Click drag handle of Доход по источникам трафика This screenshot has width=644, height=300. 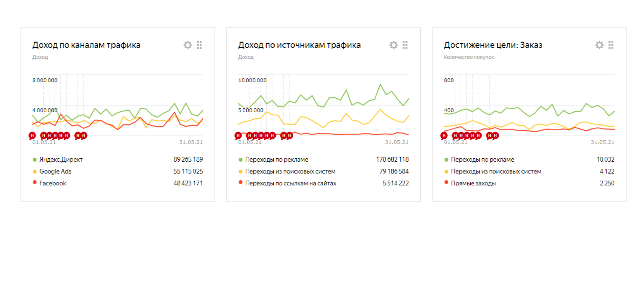click(405, 45)
